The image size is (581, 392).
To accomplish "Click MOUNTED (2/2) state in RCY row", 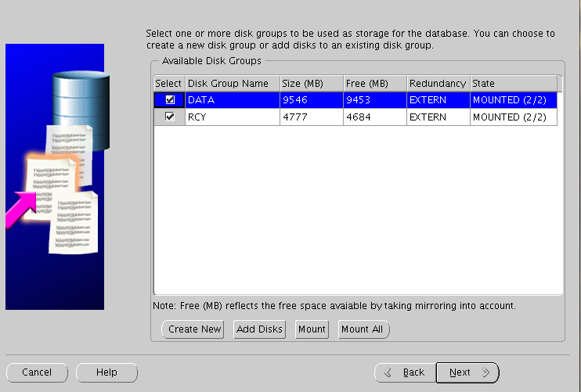I will click(x=514, y=117).
